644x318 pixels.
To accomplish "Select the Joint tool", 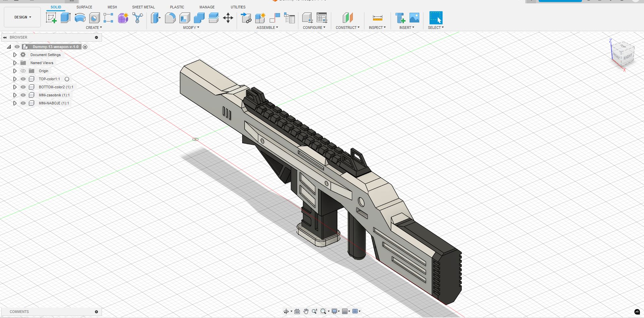I will [275, 18].
